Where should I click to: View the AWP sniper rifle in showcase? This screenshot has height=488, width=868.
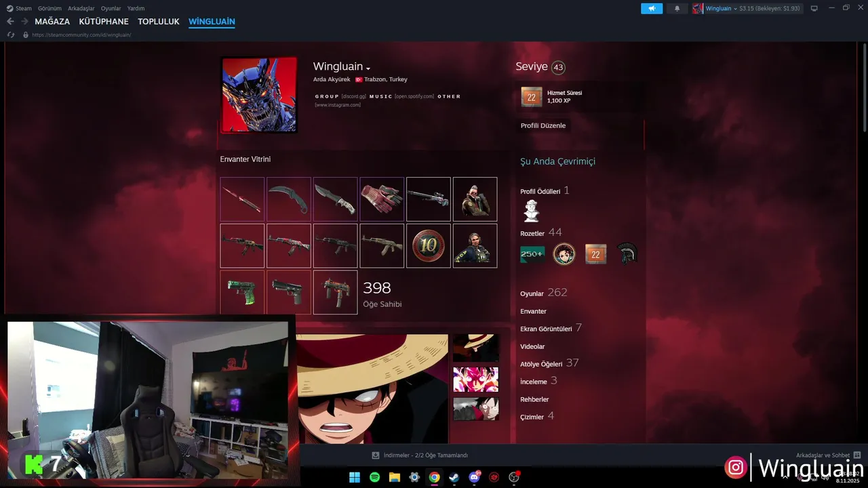(429, 199)
